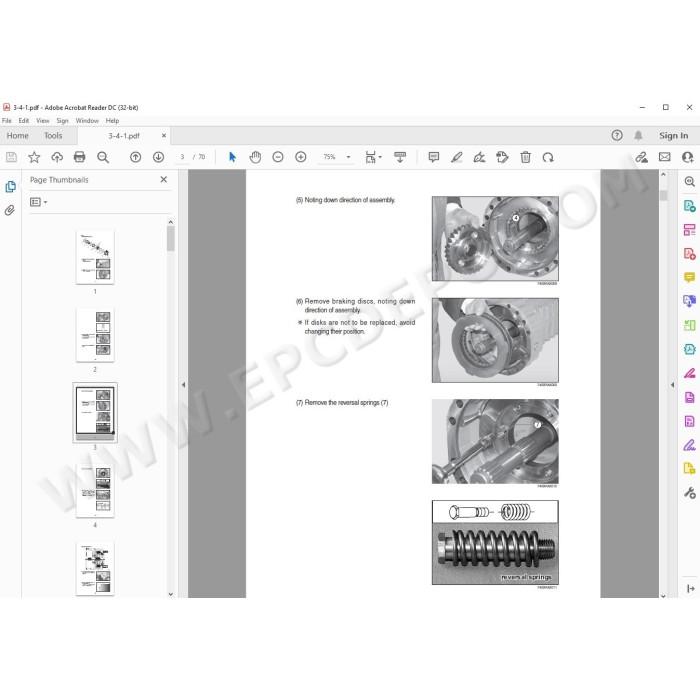Open search tool in right pane
Screen dimensions: 700x700
(x=689, y=181)
